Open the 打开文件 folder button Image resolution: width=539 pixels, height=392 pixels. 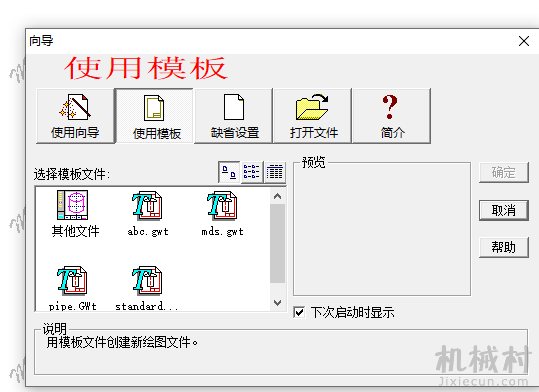(x=313, y=116)
